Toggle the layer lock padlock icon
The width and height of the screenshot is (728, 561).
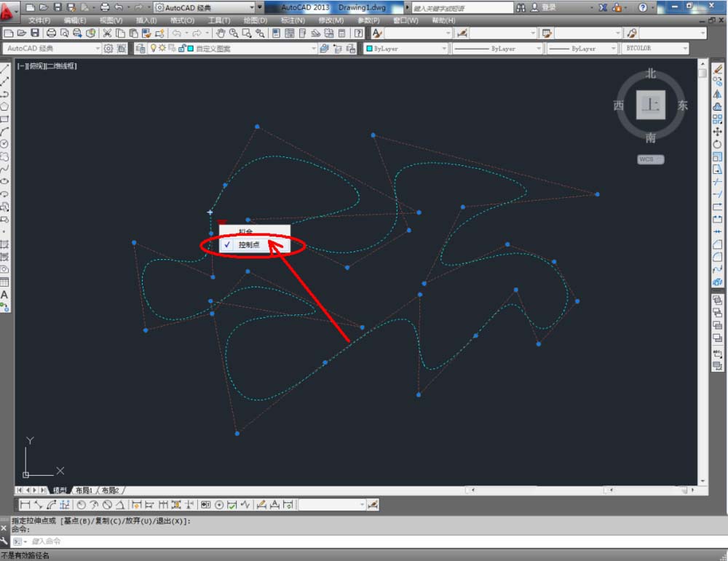pos(181,48)
